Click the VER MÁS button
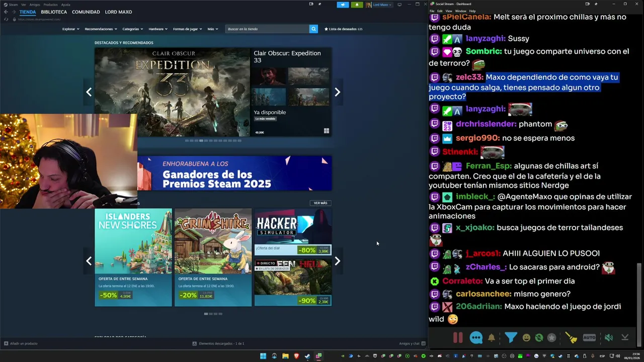The height and width of the screenshot is (362, 644). point(320,203)
